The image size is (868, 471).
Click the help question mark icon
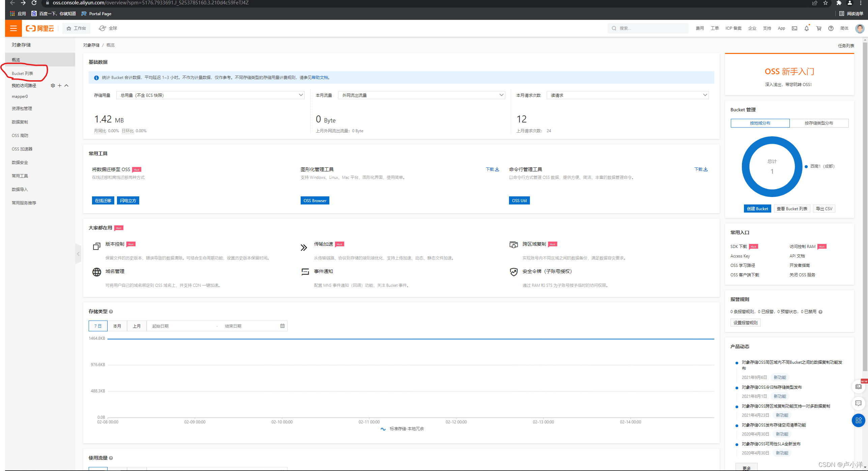pyautogui.click(x=831, y=28)
